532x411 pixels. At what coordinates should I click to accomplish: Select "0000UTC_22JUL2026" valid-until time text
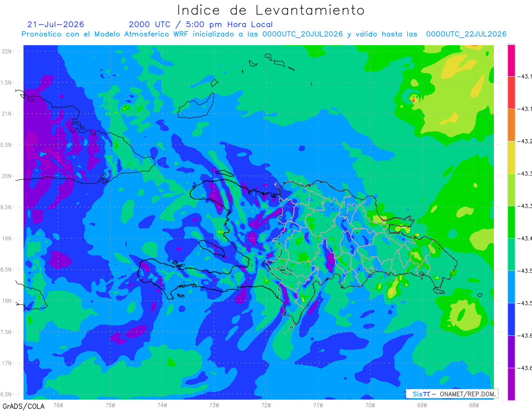click(466, 34)
